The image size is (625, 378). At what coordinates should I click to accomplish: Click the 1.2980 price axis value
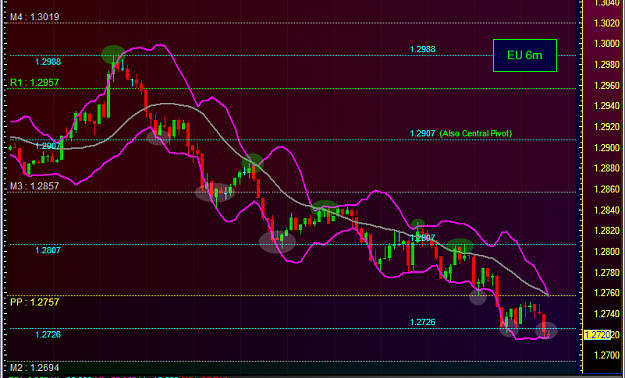click(x=608, y=65)
